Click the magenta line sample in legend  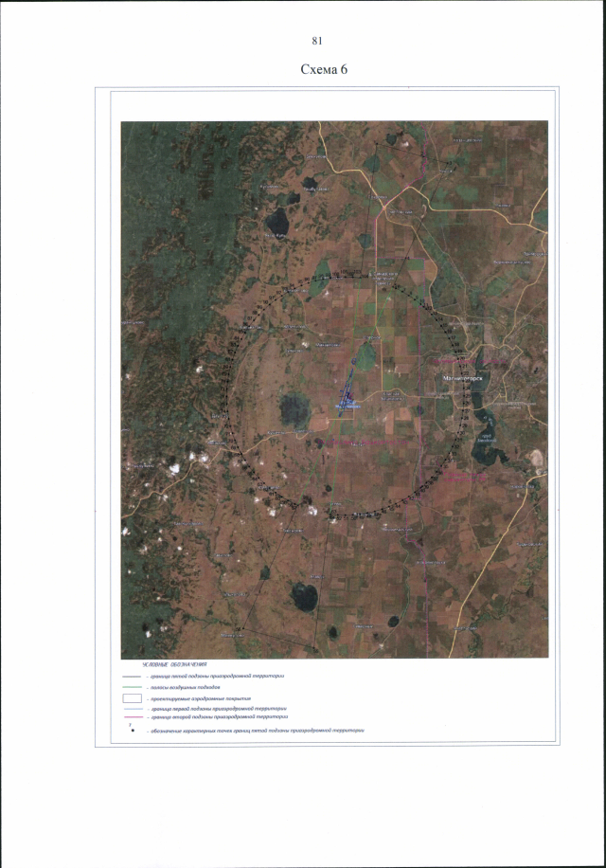pyautogui.click(x=132, y=719)
